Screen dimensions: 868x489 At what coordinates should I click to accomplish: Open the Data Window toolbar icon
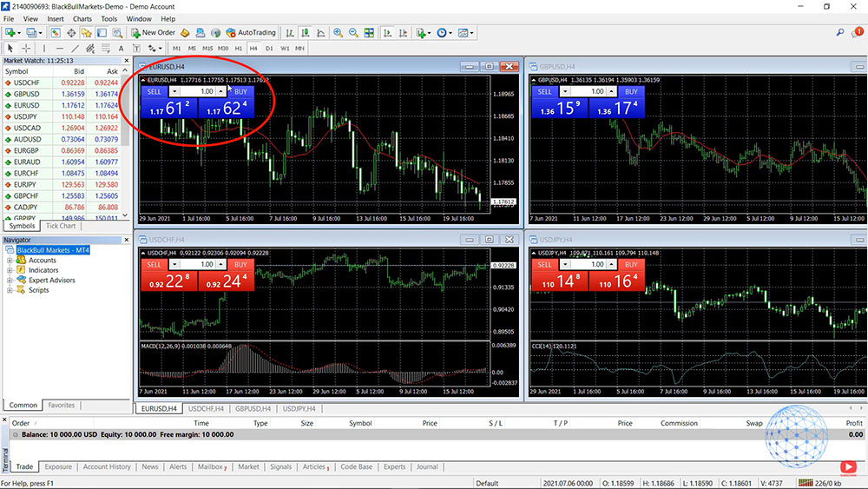(x=71, y=33)
